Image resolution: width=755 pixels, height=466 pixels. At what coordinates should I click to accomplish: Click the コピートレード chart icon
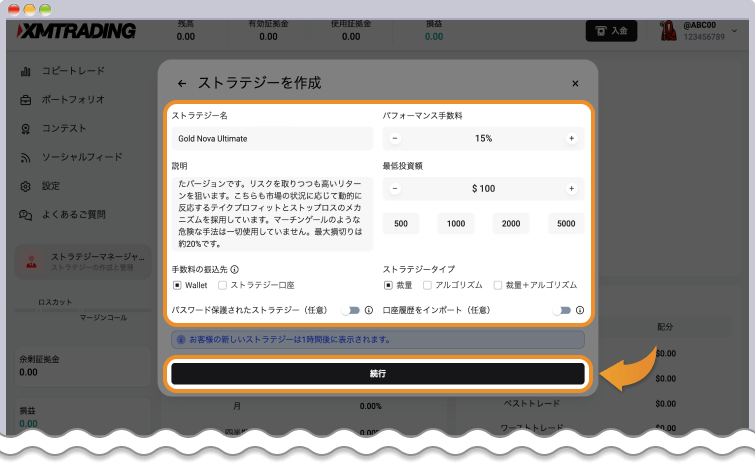click(26, 72)
